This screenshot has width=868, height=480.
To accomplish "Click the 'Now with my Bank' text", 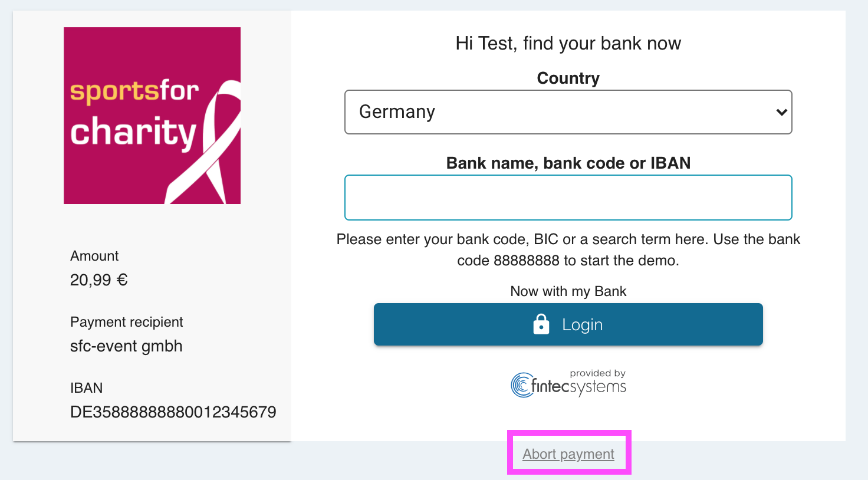I will [x=568, y=291].
